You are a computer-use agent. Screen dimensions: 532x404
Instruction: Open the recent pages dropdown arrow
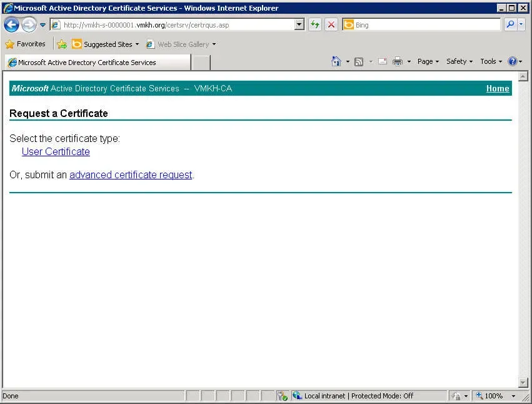tap(43, 25)
